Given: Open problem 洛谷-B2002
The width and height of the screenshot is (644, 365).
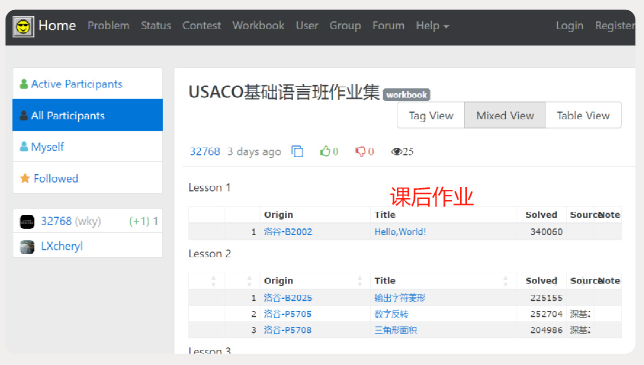Looking at the screenshot, I should (288, 232).
